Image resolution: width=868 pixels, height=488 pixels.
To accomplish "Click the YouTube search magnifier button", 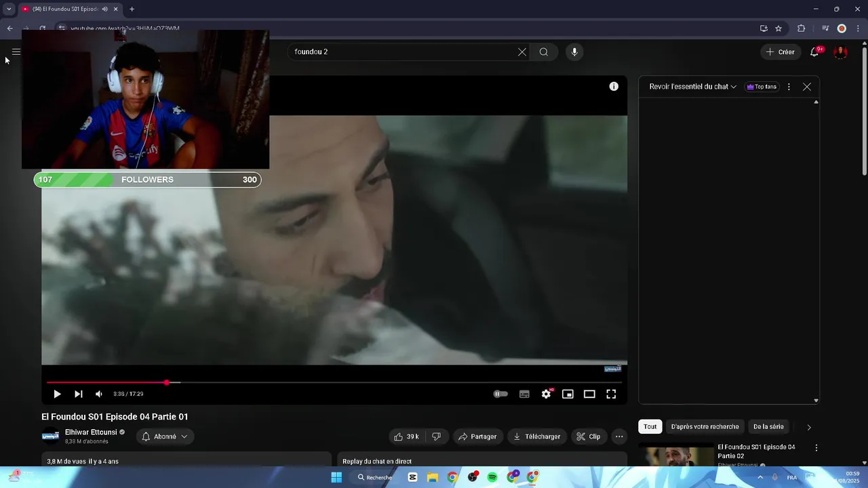I will (x=544, y=52).
